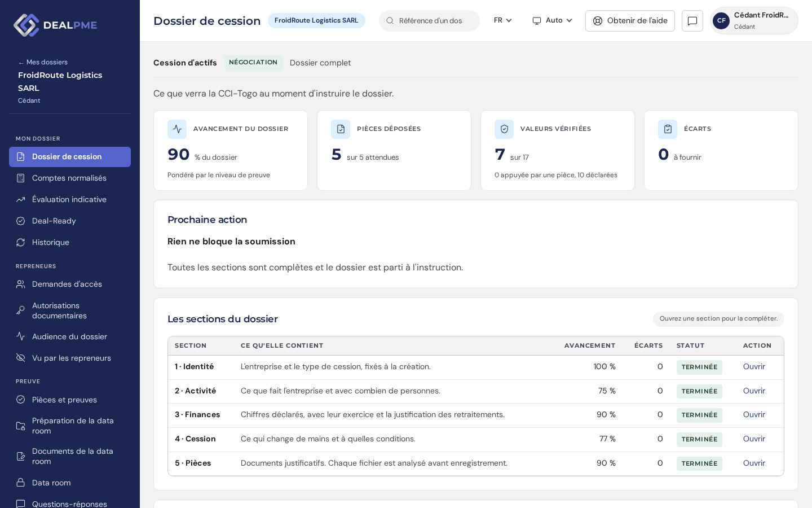
Task: Click the Comptes normalisés sidebar icon
Action: pos(21,178)
